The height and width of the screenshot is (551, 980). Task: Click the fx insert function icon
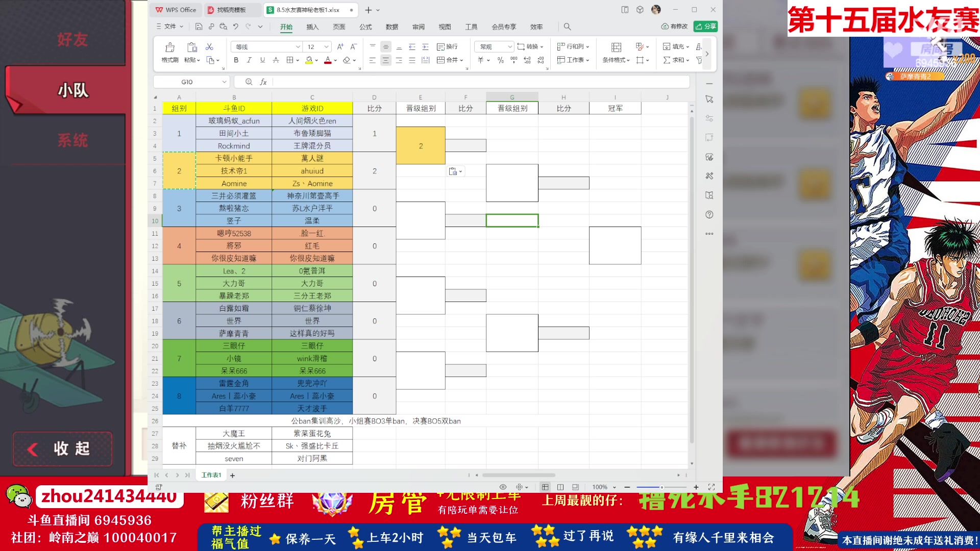coord(263,82)
